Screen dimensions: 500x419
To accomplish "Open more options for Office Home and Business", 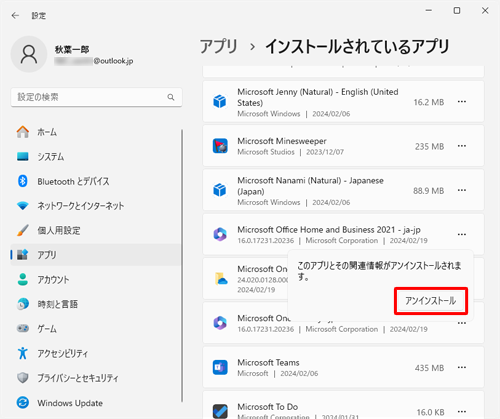I will click(462, 235).
